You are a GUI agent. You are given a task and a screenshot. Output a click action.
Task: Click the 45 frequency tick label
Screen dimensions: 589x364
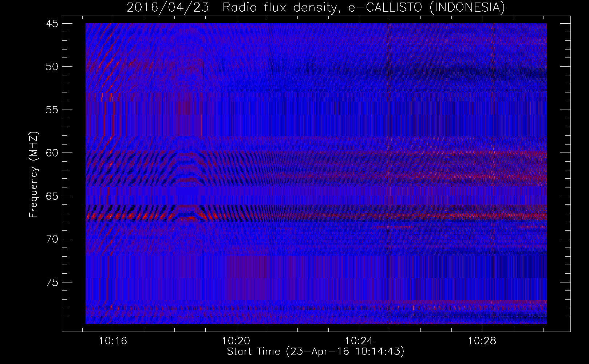pyautogui.click(x=52, y=24)
